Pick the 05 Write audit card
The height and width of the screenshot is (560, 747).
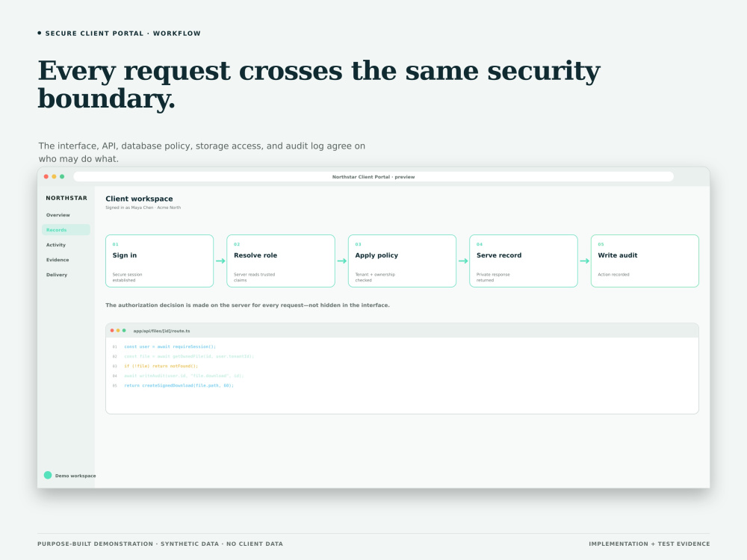tap(645, 261)
